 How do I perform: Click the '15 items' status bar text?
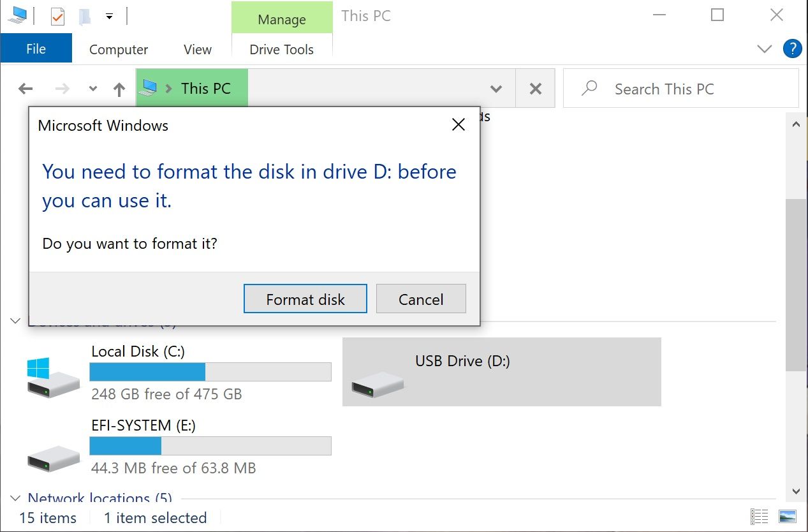tap(48, 518)
